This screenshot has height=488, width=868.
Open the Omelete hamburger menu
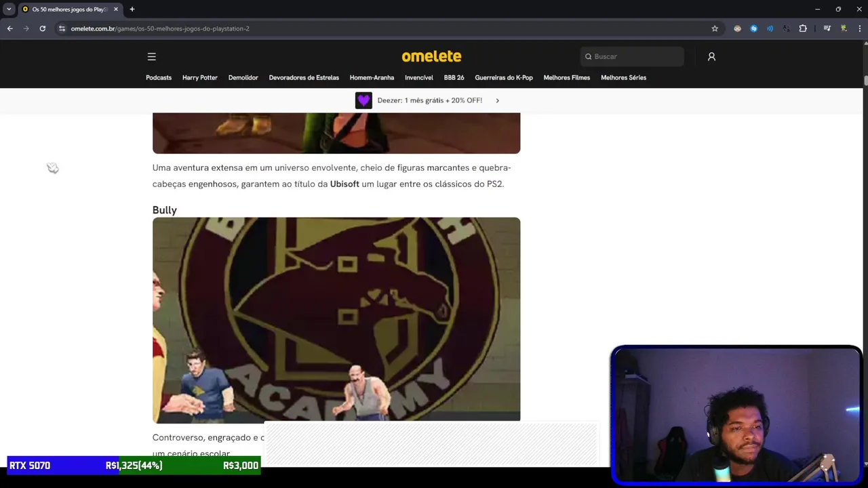pyautogui.click(x=151, y=56)
